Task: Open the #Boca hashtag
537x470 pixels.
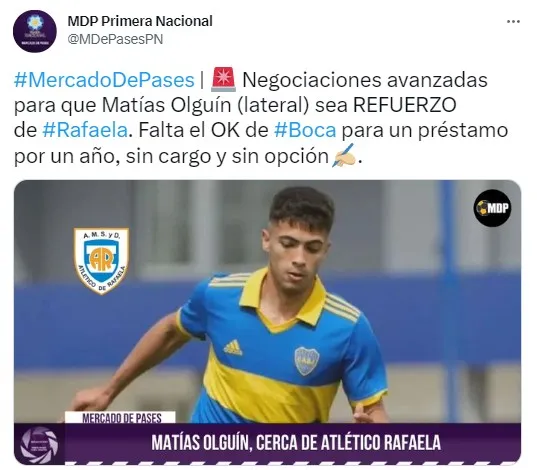Action: point(305,131)
